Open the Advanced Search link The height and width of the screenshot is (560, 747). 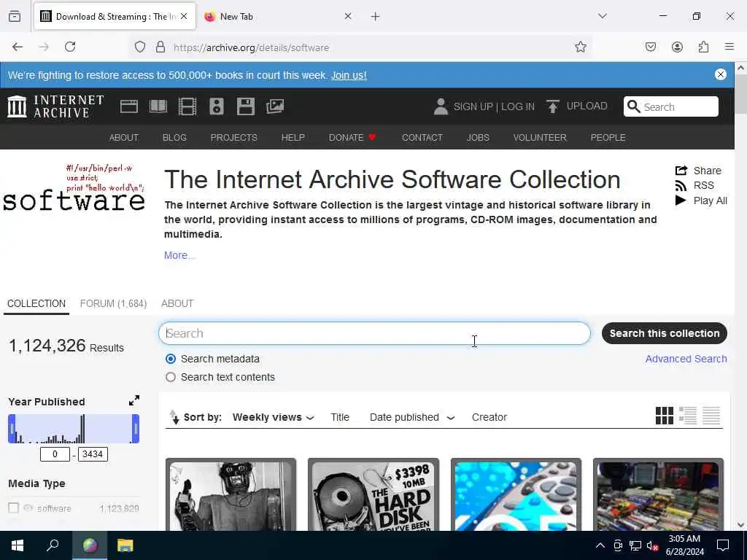(x=686, y=359)
